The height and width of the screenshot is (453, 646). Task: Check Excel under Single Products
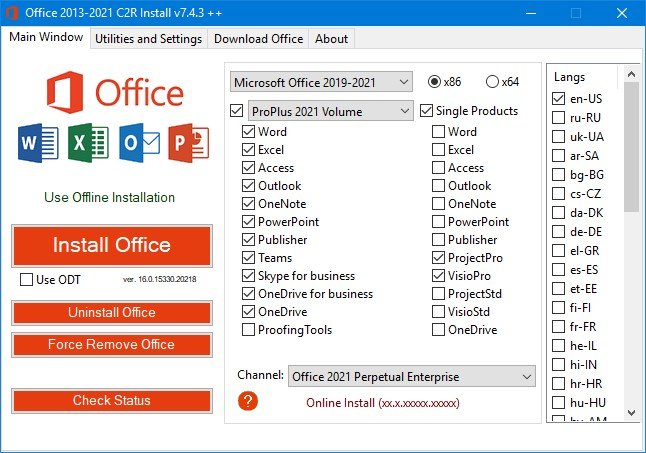438,149
